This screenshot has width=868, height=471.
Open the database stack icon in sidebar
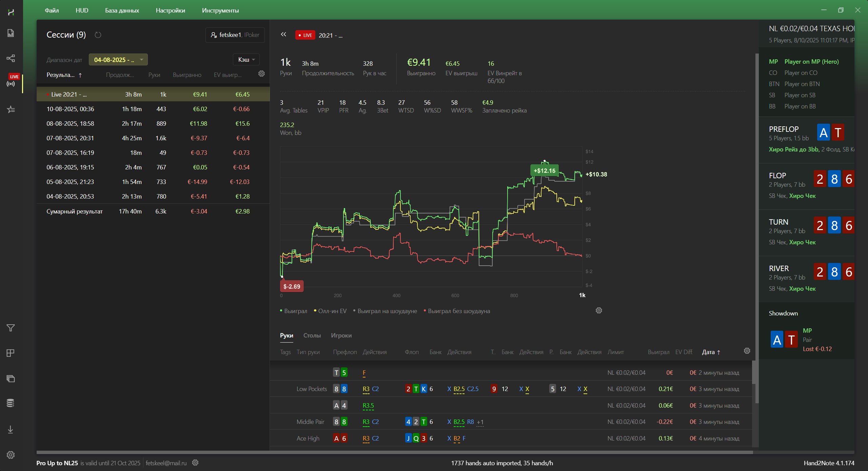tap(11, 403)
